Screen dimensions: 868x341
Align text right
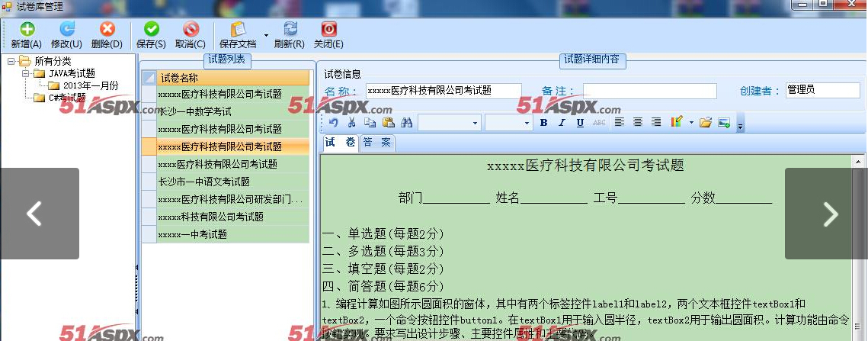point(656,122)
